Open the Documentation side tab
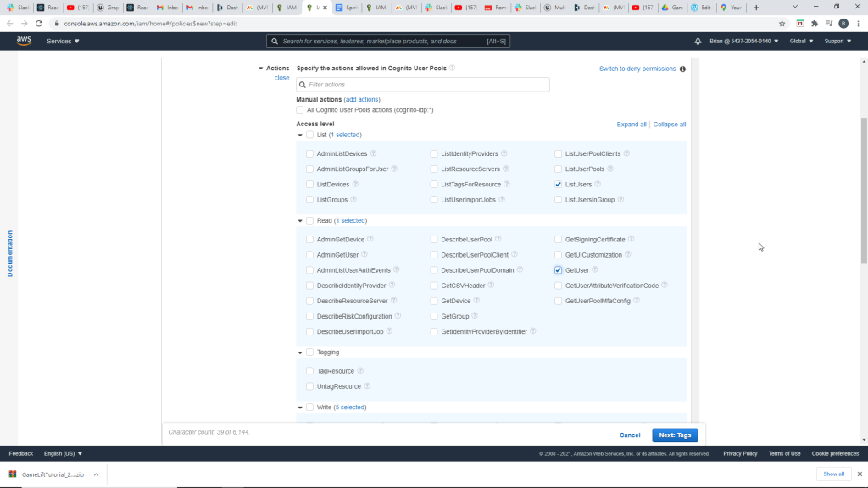The image size is (868, 488). pos(10,253)
